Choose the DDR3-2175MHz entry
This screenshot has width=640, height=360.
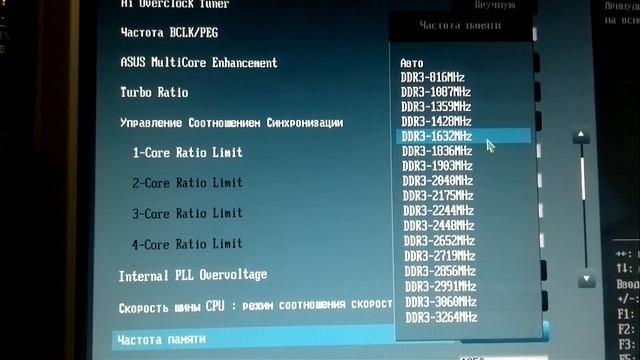[438, 196]
